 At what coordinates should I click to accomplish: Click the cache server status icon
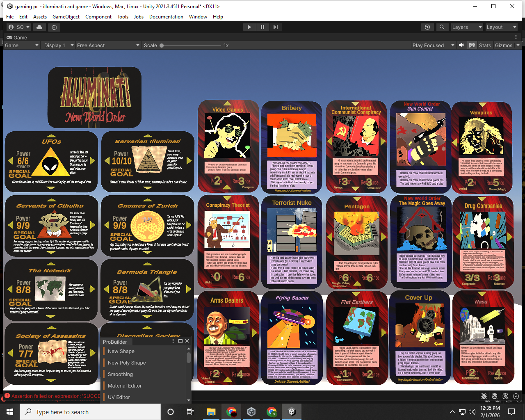(x=495, y=396)
